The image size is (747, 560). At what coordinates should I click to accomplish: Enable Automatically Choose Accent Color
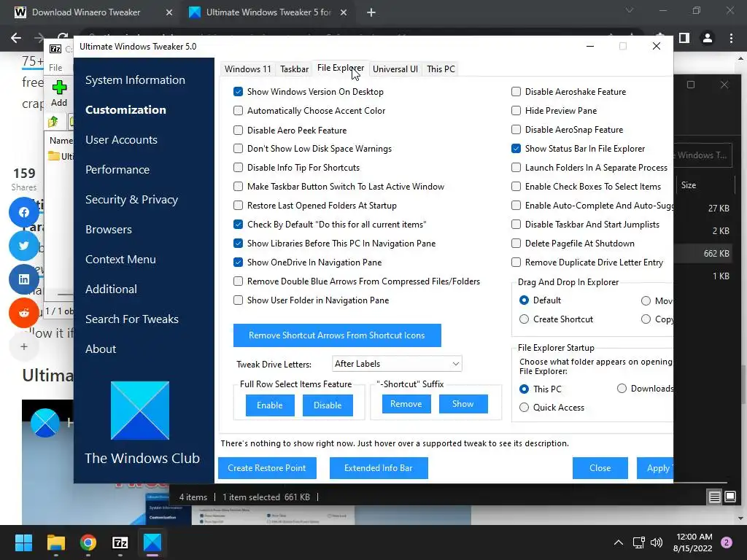[239, 111]
